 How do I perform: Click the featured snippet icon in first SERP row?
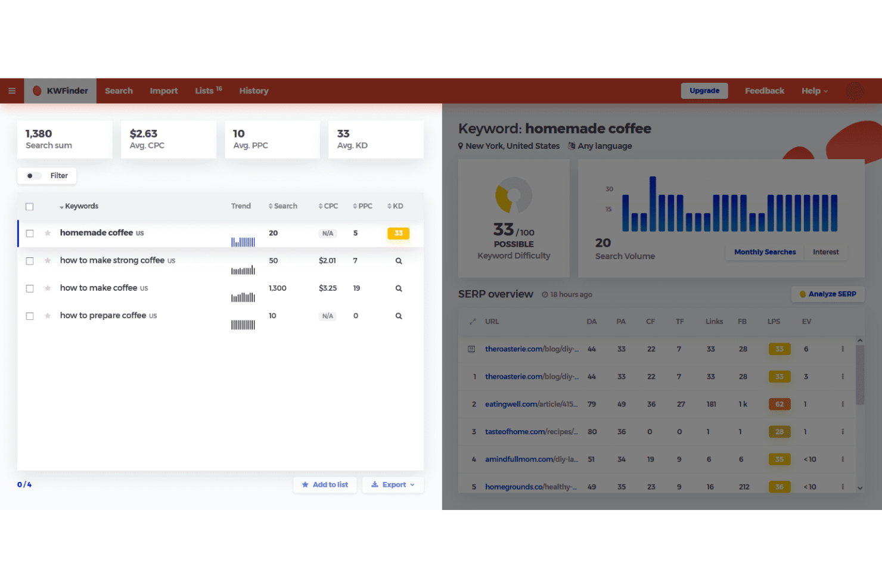(471, 349)
